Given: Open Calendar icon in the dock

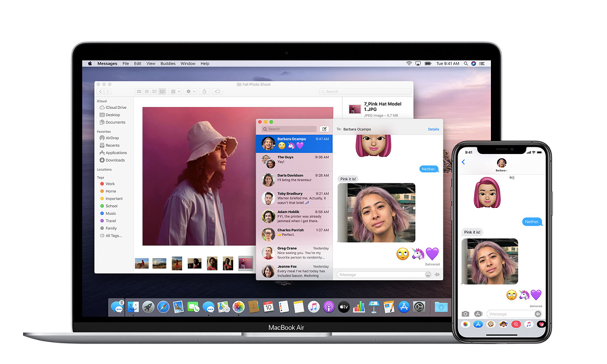Looking at the screenshot, I should [269, 306].
